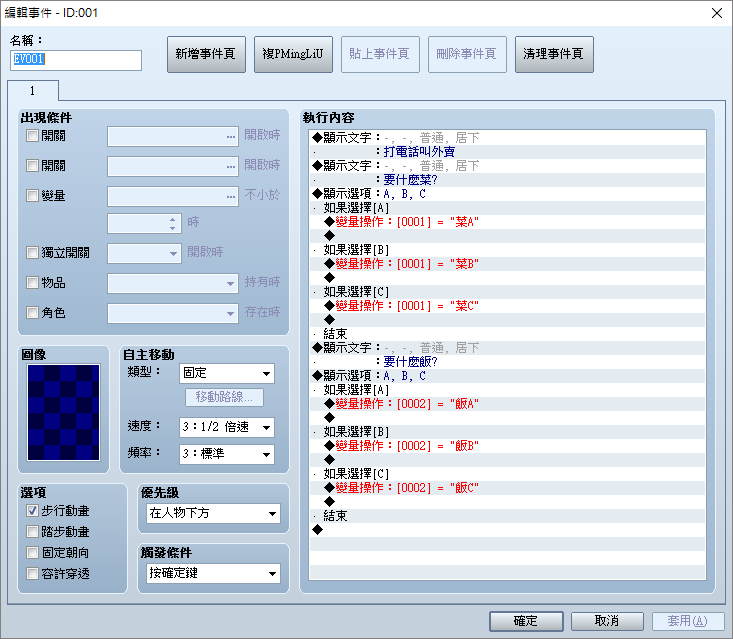Select the second 如果選擇[C] branch line

[x=507, y=474]
